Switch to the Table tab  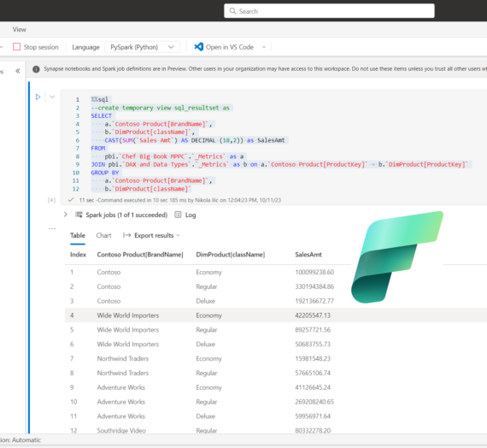pyautogui.click(x=78, y=235)
